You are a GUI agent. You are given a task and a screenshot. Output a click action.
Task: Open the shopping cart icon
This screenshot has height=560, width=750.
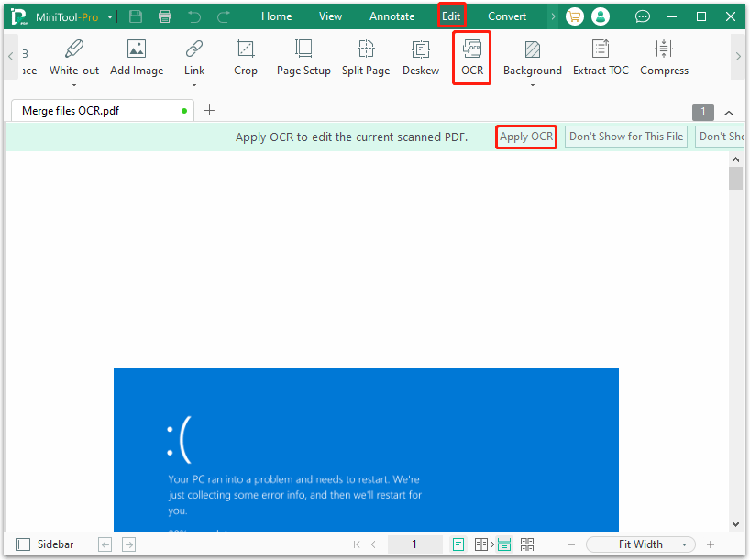click(575, 16)
